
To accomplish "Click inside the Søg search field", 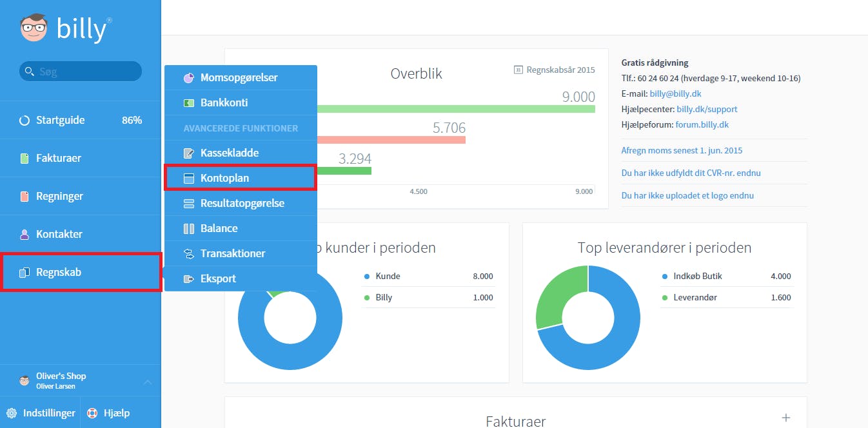I will [x=81, y=72].
